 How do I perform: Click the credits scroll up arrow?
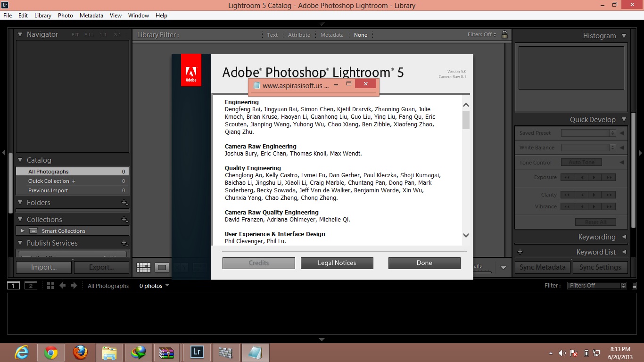pos(466,105)
